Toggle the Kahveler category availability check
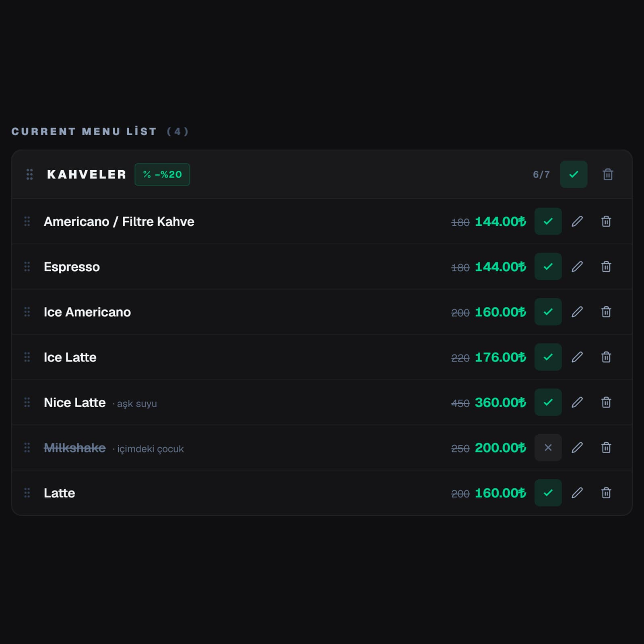644x644 pixels. (x=574, y=174)
